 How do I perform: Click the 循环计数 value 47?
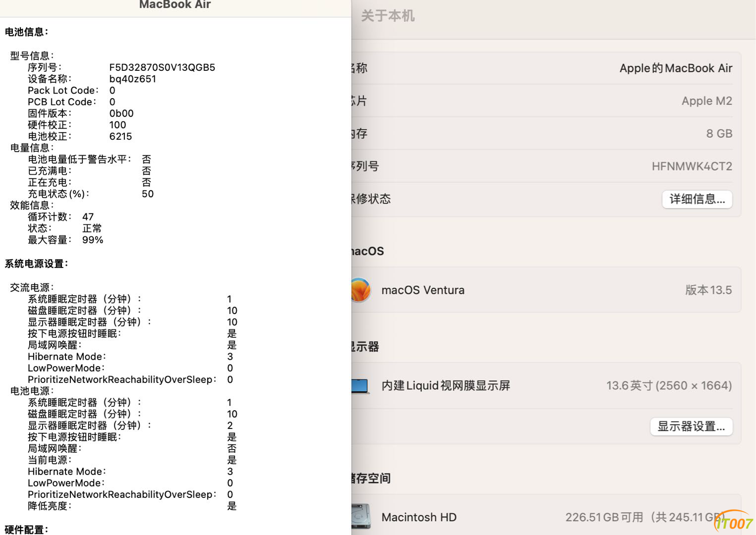[x=88, y=216]
